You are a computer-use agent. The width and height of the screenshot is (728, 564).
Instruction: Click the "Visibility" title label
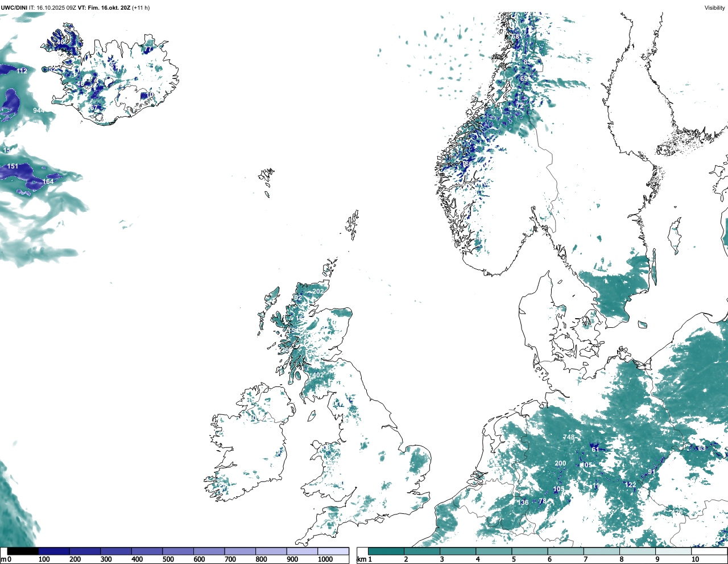714,7
